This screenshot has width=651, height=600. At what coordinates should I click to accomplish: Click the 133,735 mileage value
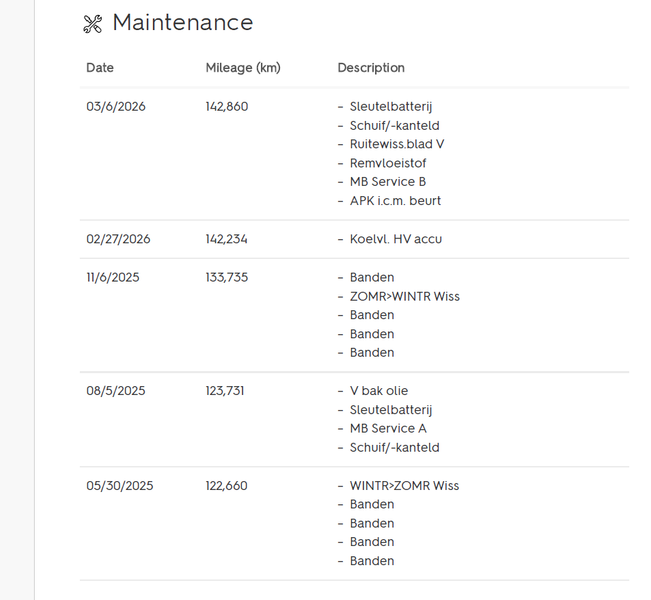[x=227, y=277]
